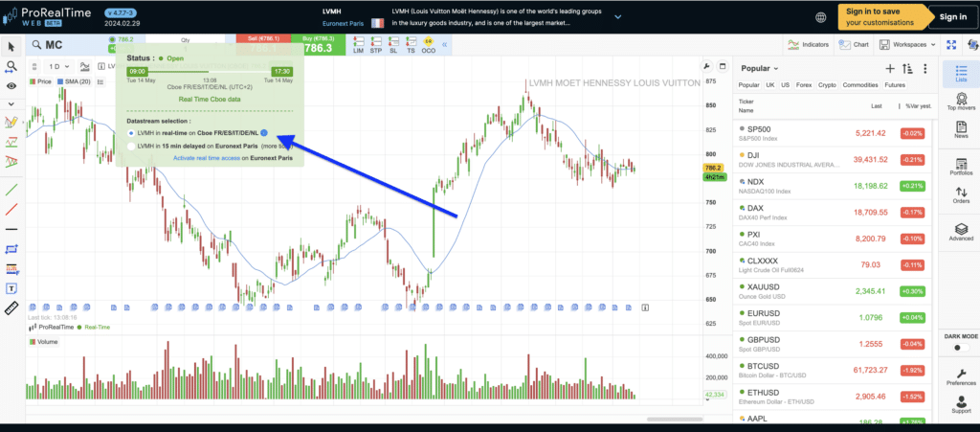Select the blue rectangle drawing tool

(11, 249)
